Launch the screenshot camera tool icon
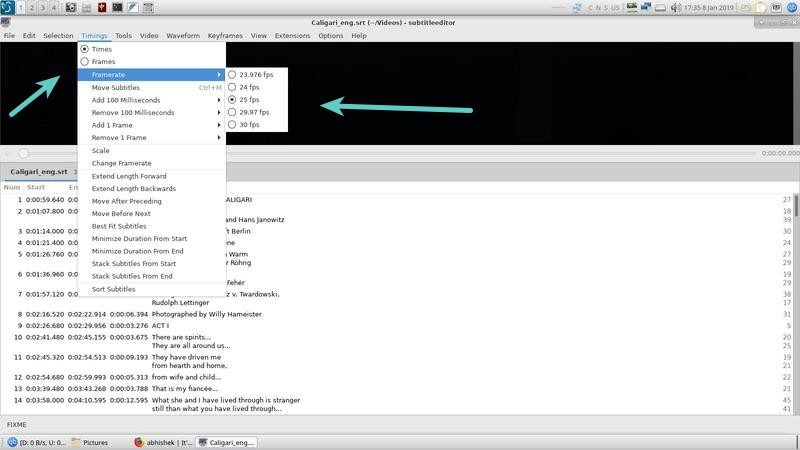This screenshot has width=800, height=450. coord(71,8)
